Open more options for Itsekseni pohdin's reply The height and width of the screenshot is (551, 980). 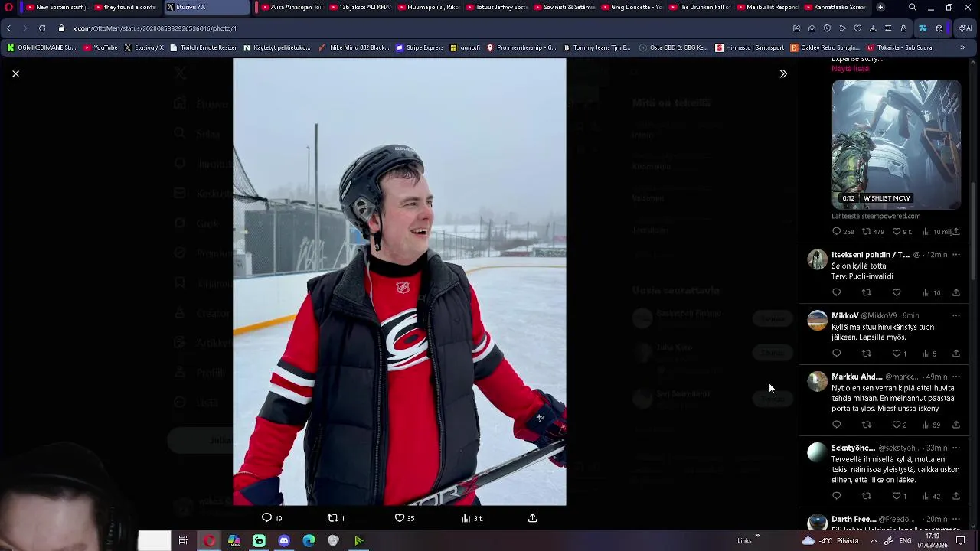tap(955, 254)
